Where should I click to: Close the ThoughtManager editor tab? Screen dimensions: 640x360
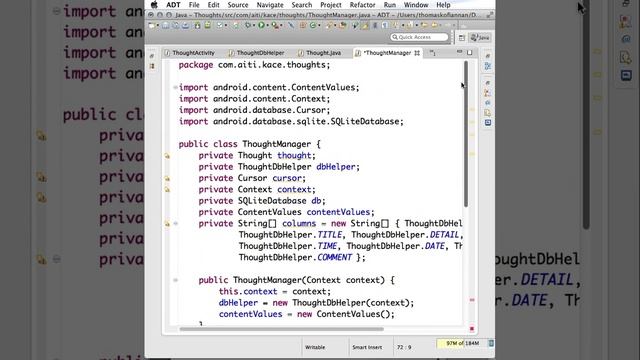tap(417, 53)
